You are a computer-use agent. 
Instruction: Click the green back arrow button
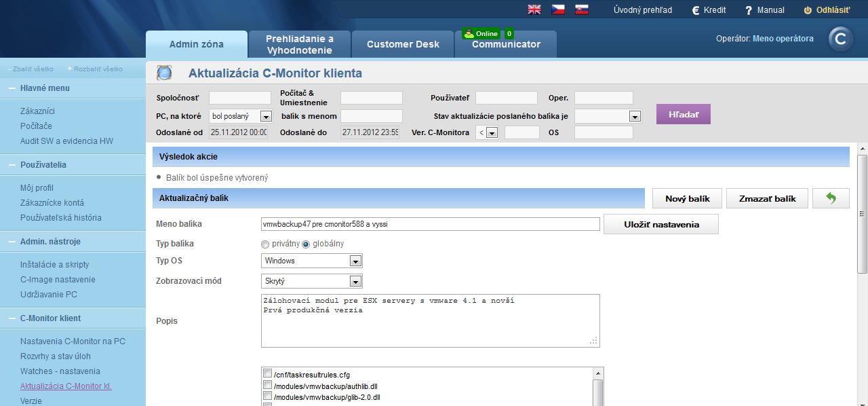[x=831, y=198]
